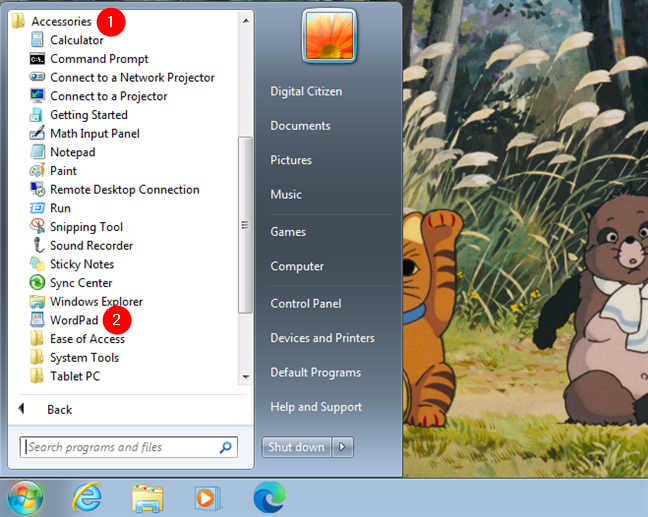Open Computer from the Start menu
Viewport: 648px width, 517px height.
click(x=297, y=266)
